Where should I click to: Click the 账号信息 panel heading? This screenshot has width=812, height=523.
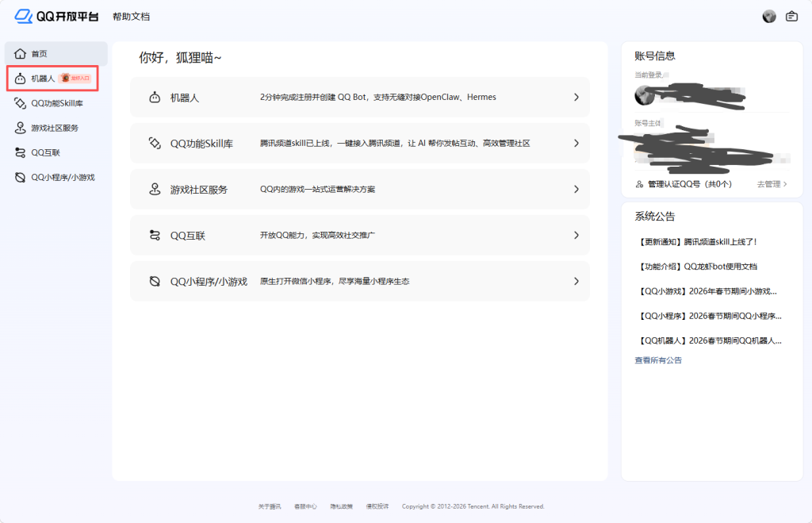655,56
